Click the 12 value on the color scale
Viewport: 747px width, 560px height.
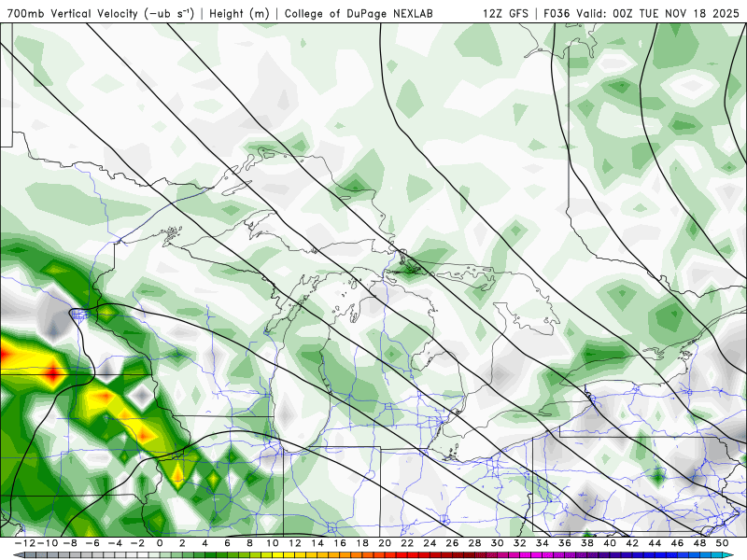(295, 543)
